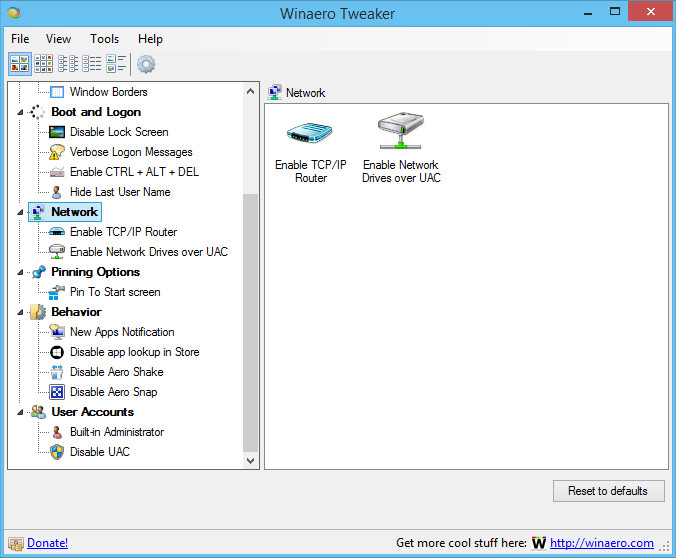Select the Boot and Logon tree category
Viewport: 676px width, 558px height.
click(96, 112)
